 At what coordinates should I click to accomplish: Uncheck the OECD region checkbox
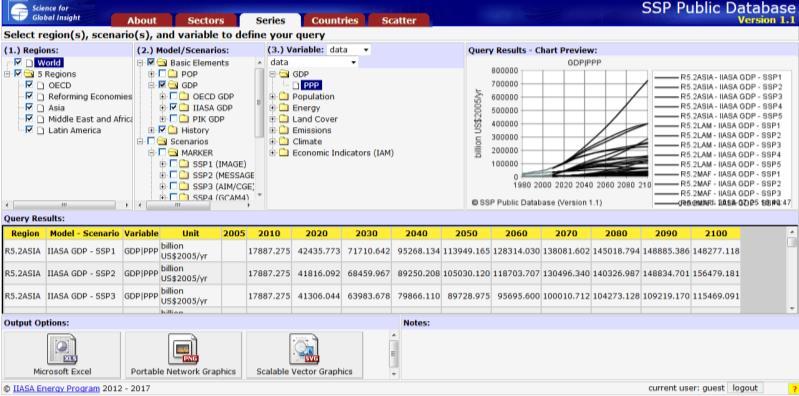click(29, 85)
